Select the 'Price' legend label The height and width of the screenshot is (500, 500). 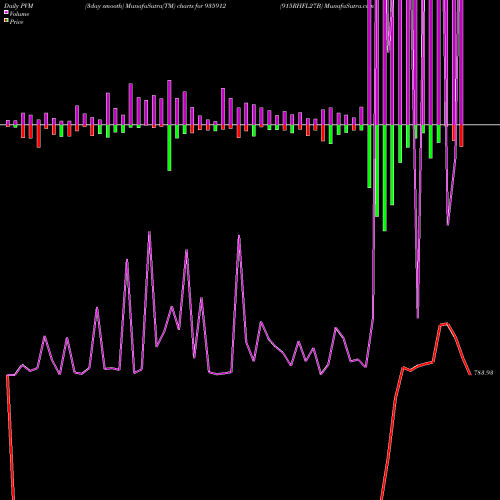coord(16,22)
